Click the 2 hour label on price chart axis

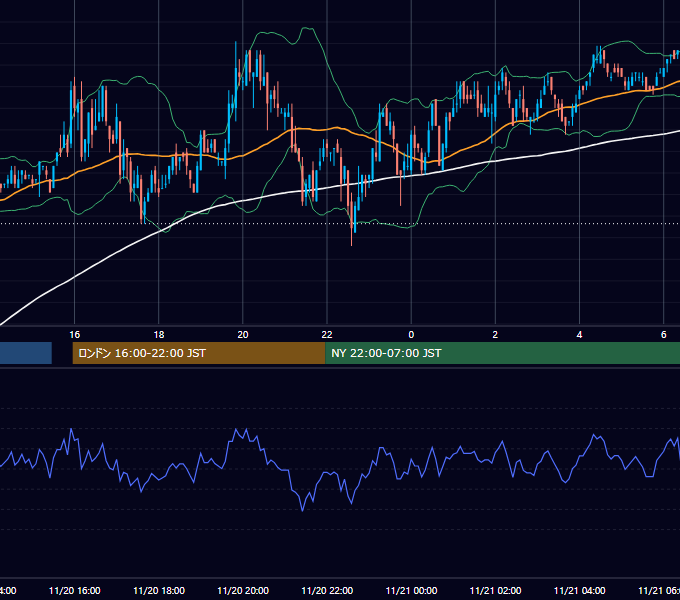[x=495, y=335]
